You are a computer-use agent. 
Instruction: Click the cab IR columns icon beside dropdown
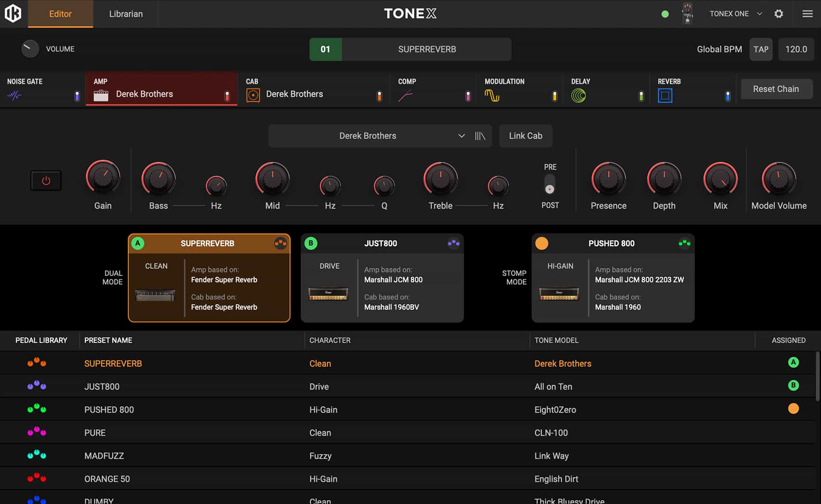(x=480, y=136)
